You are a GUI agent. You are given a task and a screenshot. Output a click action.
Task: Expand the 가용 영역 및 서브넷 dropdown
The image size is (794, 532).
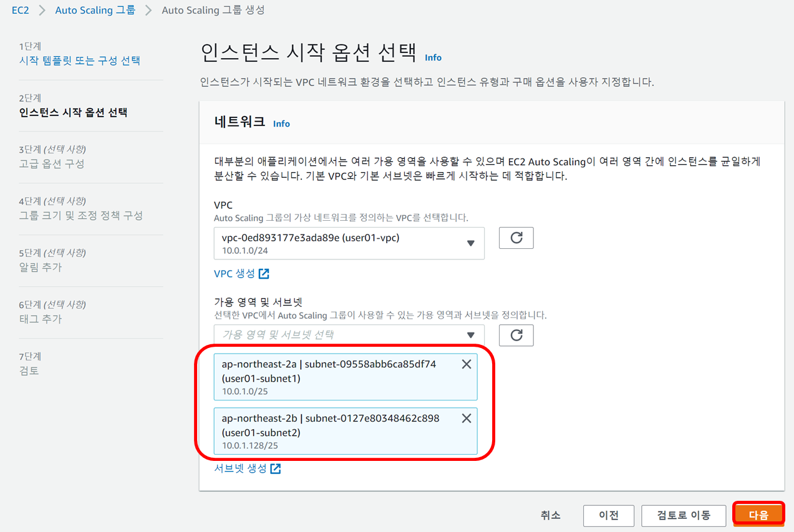coord(348,335)
